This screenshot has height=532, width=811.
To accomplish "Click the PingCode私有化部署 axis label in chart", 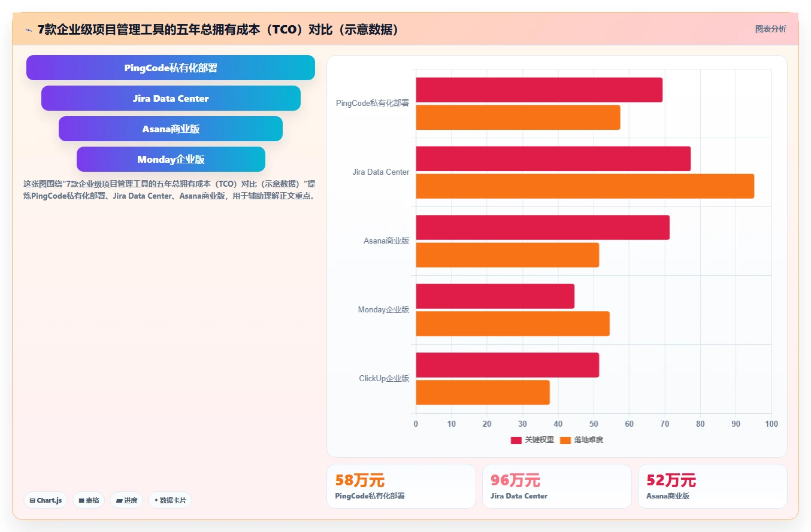I will click(x=373, y=104).
